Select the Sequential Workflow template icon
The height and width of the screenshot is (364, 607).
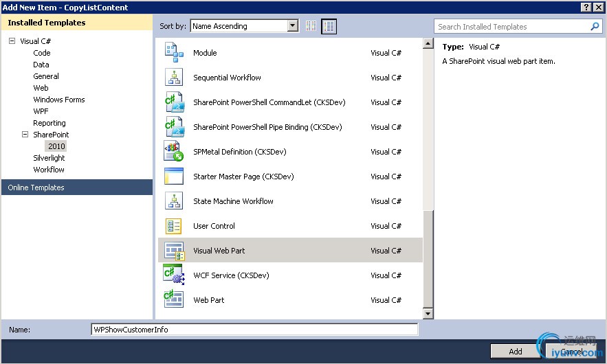click(174, 78)
